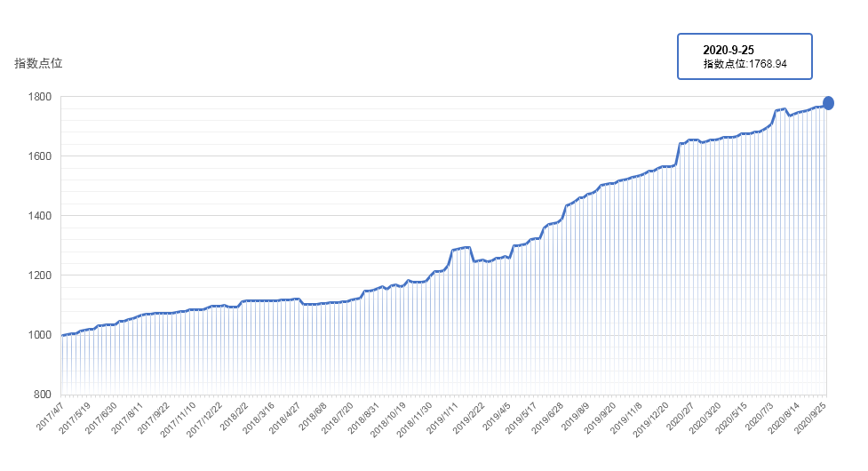The width and height of the screenshot is (868, 471).
Task: Select x-axis date label 2018/3/16
Action: (x=259, y=418)
